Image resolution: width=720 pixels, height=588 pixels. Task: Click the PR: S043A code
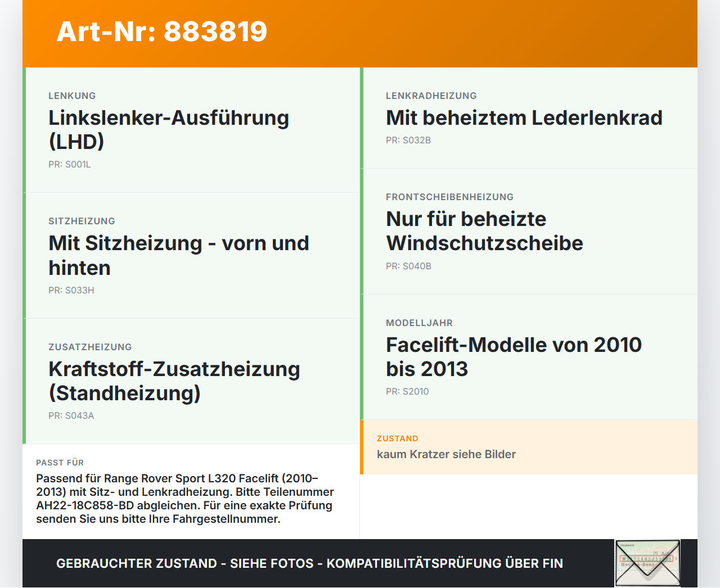(71, 416)
